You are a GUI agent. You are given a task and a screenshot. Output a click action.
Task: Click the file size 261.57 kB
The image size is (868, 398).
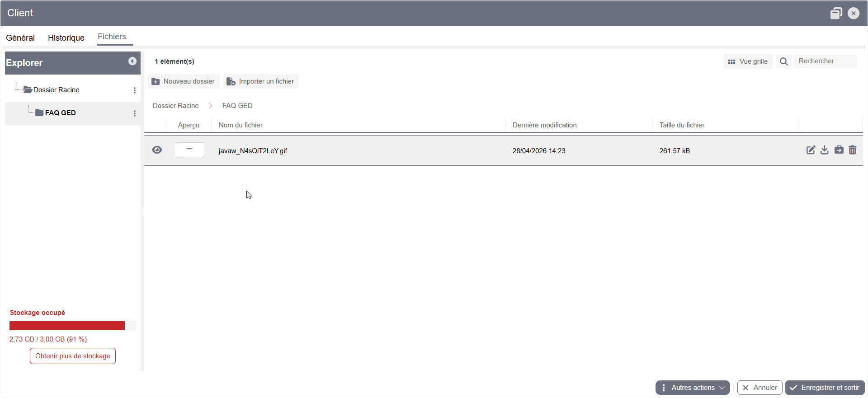675,151
